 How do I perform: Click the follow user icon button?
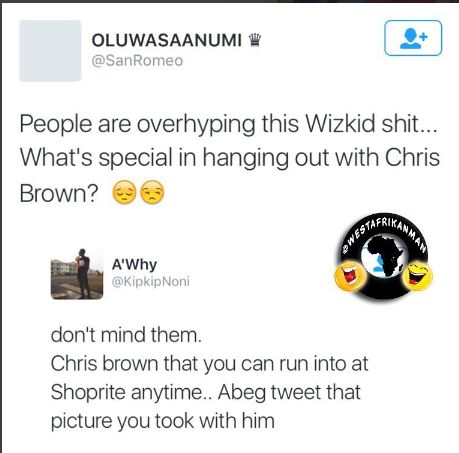pyautogui.click(x=413, y=38)
